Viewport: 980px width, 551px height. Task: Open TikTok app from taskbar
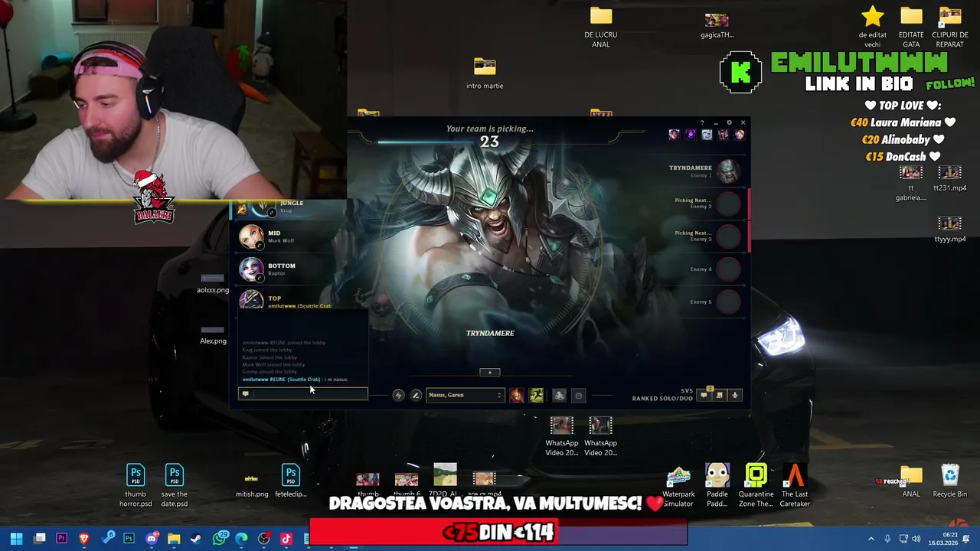tap(286, 539)
